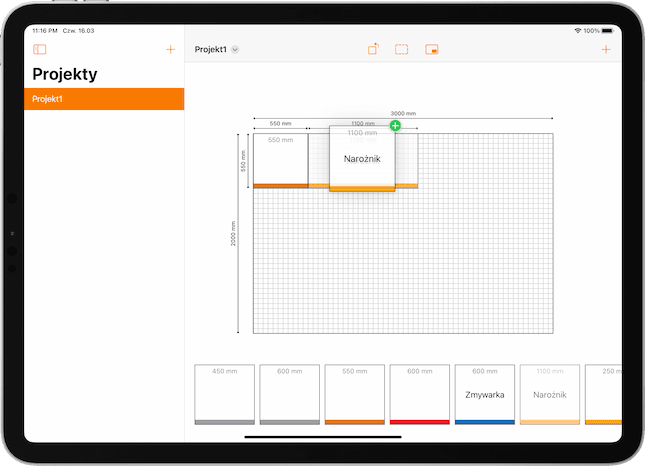Click the dashed selection rectangle icon
This screenshot has height=466, width=645.
(x=401, y=49)
